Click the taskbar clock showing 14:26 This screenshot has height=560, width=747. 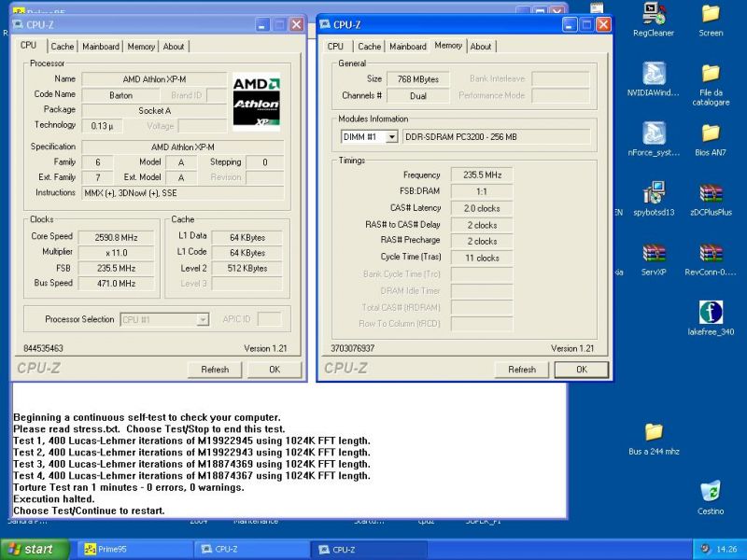(x=726, y=549)
